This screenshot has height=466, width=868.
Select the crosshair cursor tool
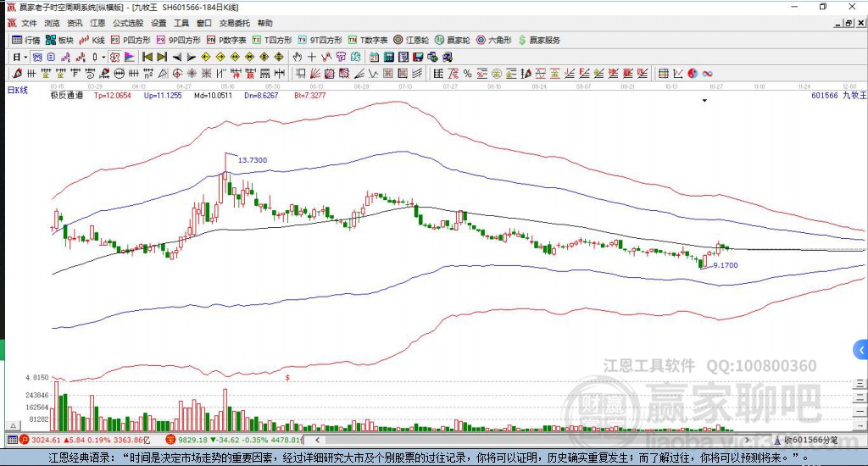pyautogui.click(x=312, y=57)
